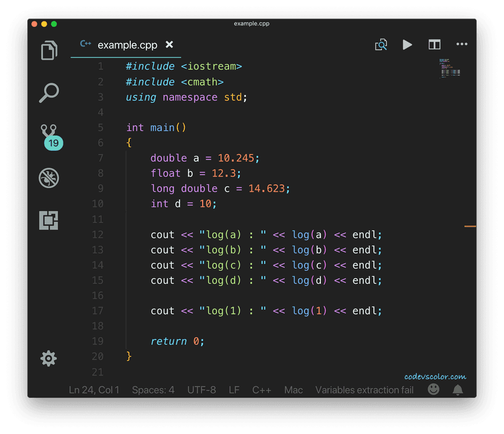
Task: Open the Run and Debug panel
Action: click(48, 178)
